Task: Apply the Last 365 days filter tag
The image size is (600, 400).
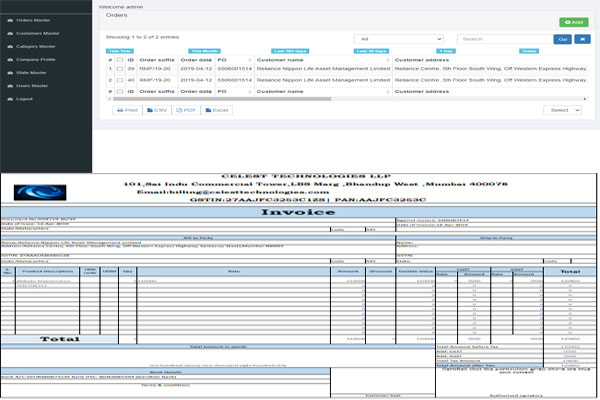Action: tap(290, 51)
